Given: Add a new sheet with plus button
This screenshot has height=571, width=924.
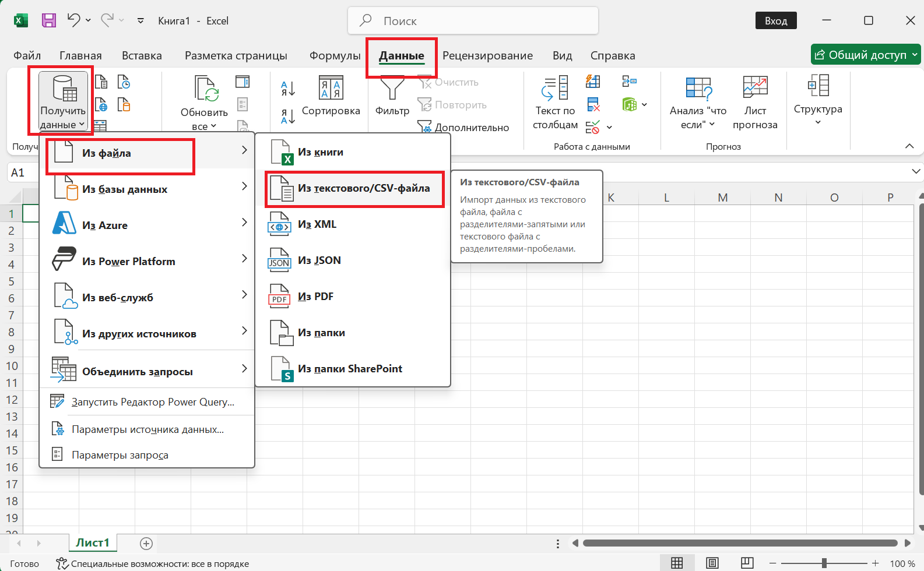Looking at the screenshot, I should 146,543.
